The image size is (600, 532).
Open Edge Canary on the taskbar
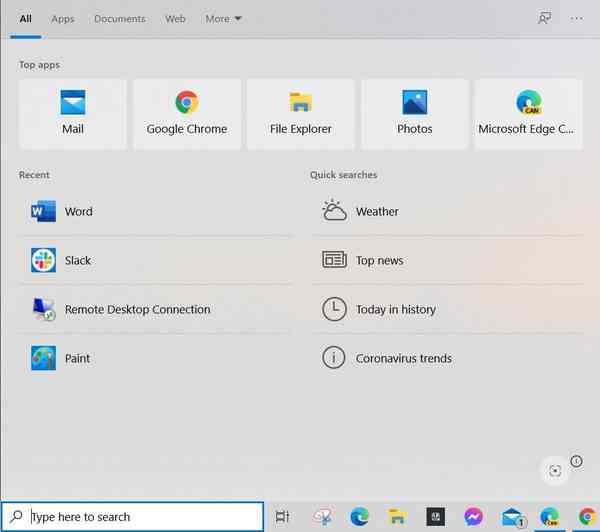(549, 517)
